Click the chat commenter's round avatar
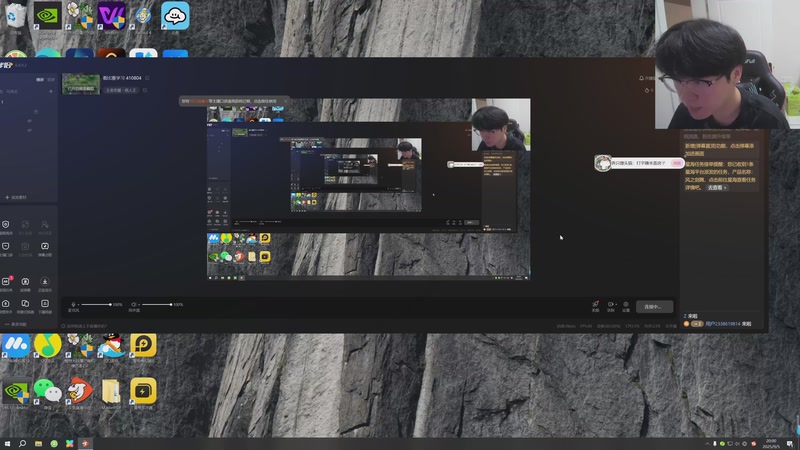The image size is (800, 450). point(603,163)
